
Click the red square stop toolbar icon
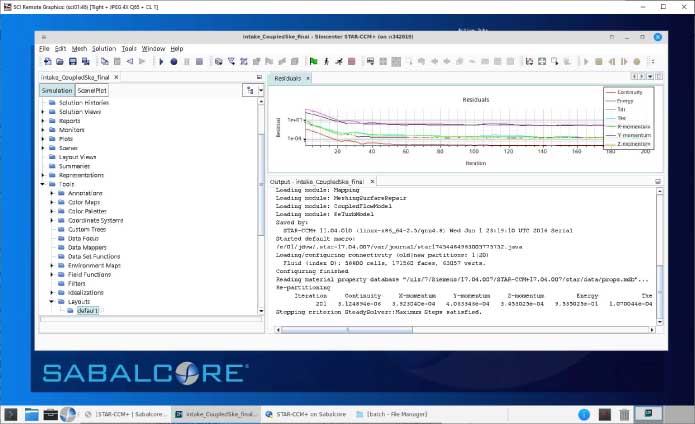351,62
